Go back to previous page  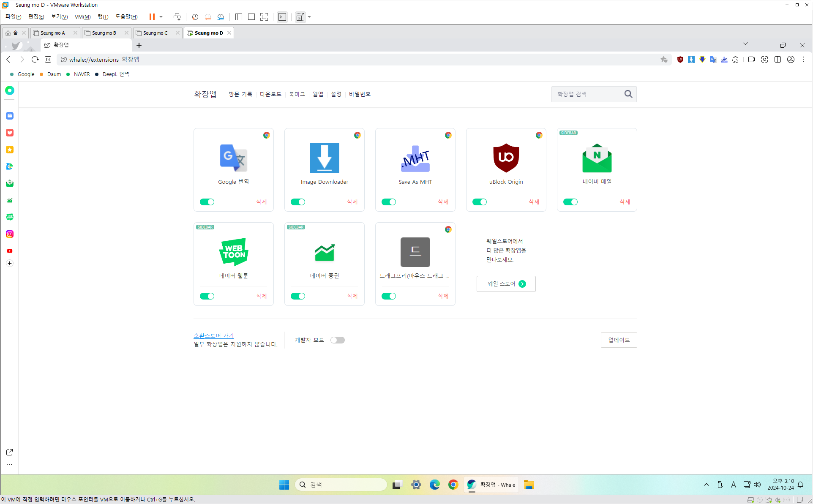[8, 60]
